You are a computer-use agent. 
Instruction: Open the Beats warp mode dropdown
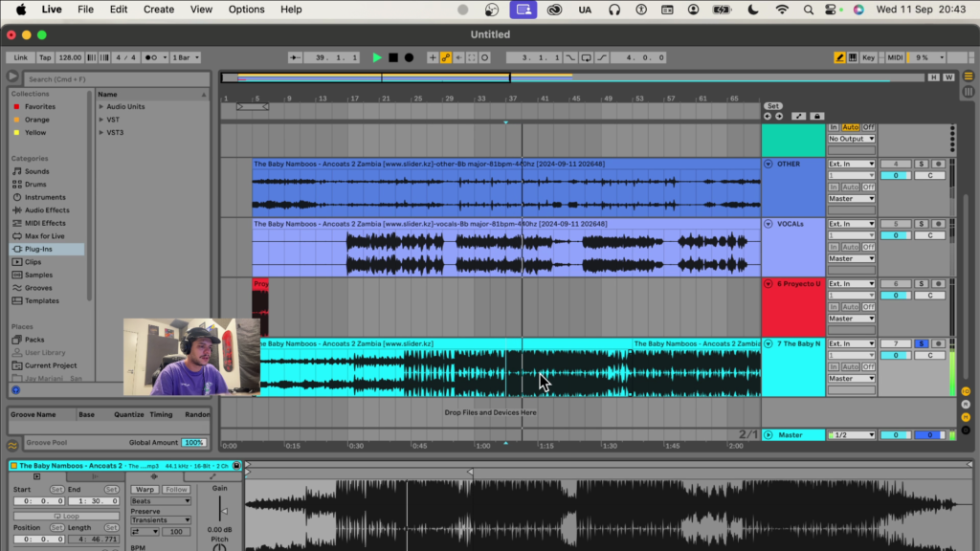pos(161,501)
